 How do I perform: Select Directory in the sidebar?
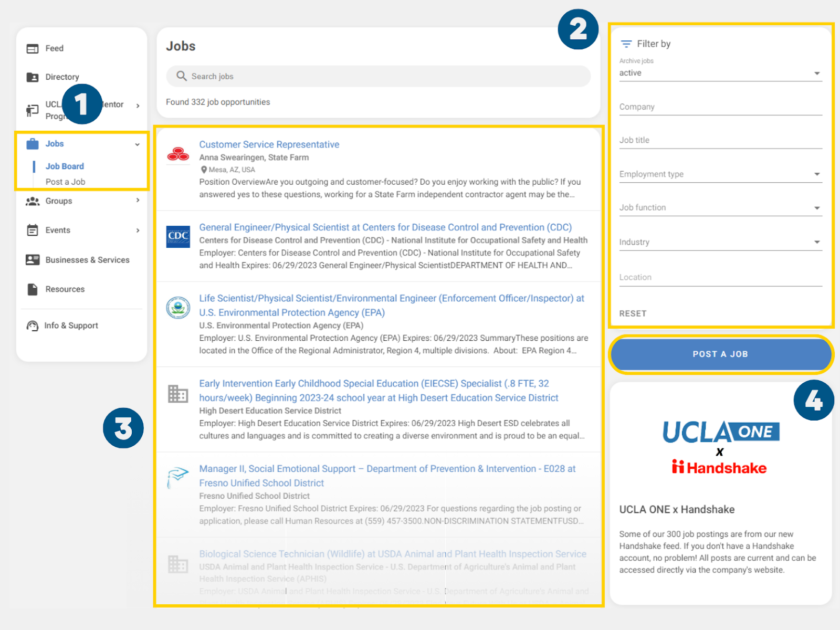click(x=62, y=77)
